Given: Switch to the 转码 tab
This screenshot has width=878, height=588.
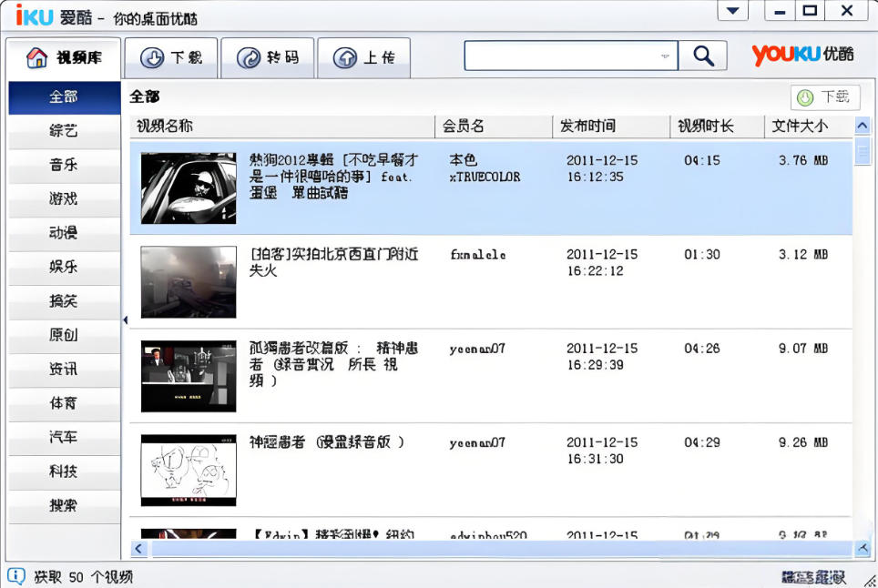Looking at the screenshot, I should (x=268, y=57).
